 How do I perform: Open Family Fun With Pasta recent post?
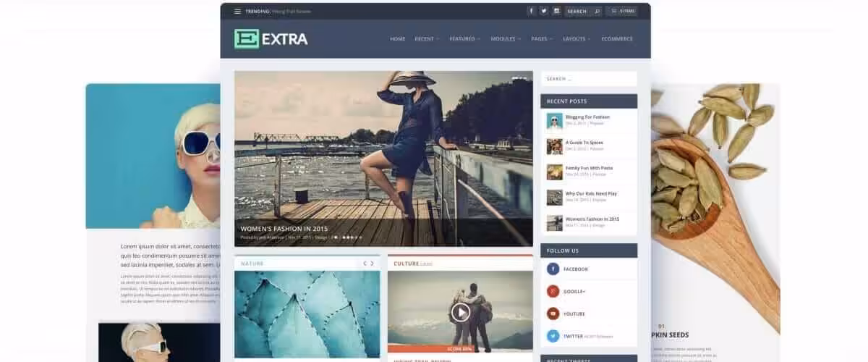pyautogui.click(x=589, y=168)
